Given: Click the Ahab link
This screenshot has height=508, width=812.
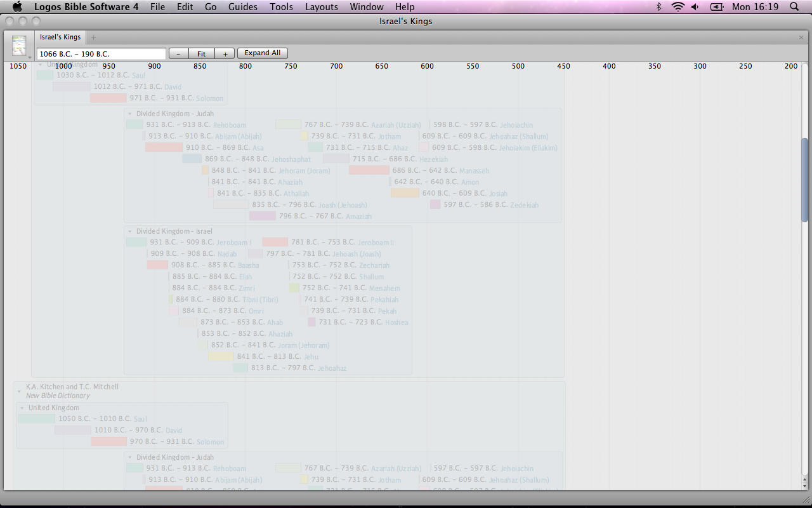Looking at the screenshot, I should (x=275, y=323).
